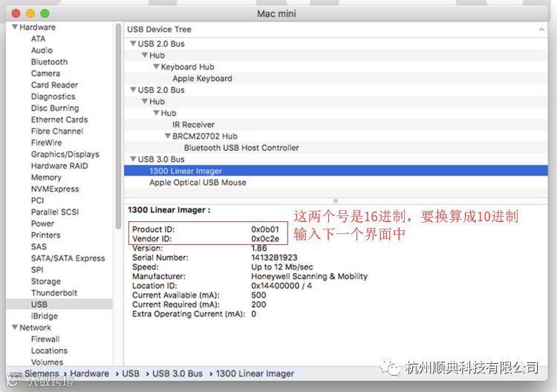557x392 pixels.
Task: Select Hardware RAID entry
Action: (x=59, y=166)
